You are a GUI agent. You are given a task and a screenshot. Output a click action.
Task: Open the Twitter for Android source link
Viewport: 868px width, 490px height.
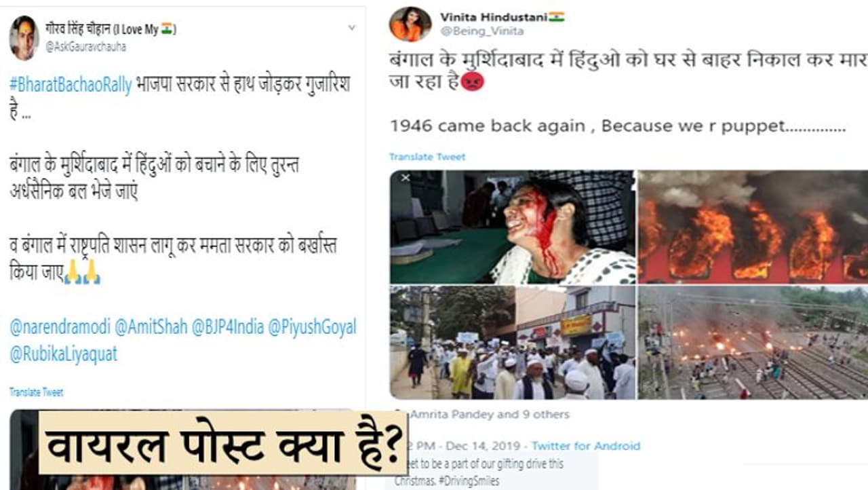coord(586,446)
